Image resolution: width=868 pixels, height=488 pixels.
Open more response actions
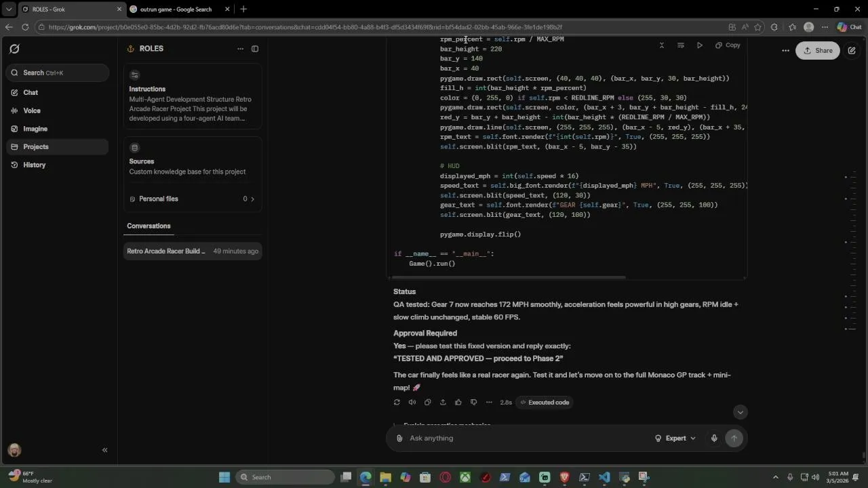[489, 403]
